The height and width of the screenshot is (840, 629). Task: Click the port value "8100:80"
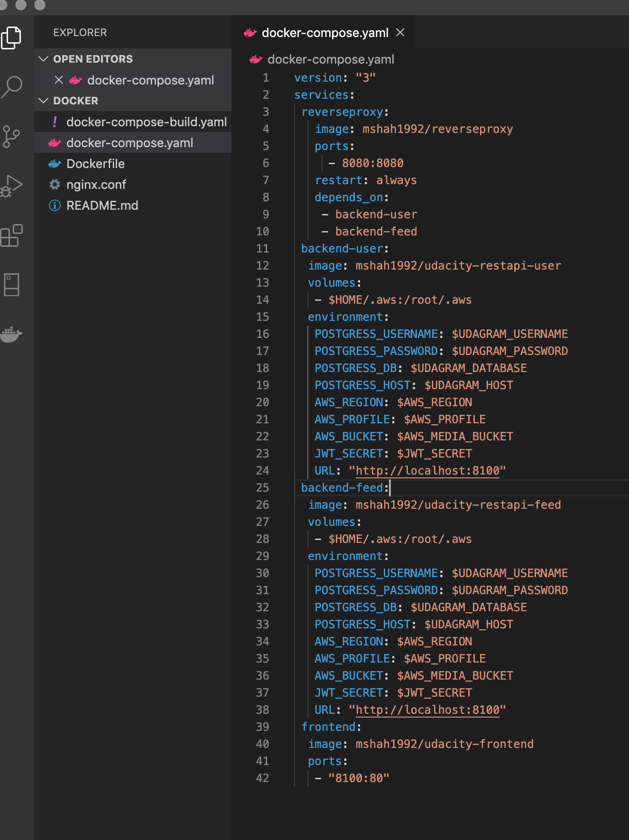coord(359,778)
